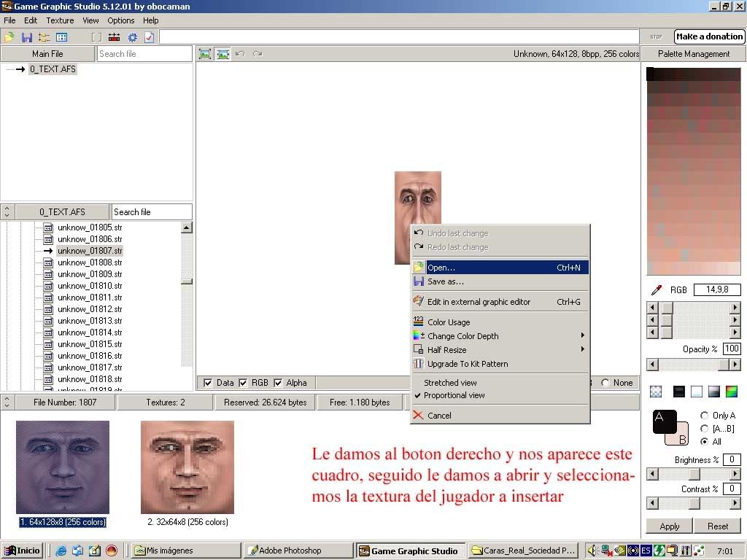Click the Make a donation button
This screenshot has height=560, width=747.
(x=709, y=36)
